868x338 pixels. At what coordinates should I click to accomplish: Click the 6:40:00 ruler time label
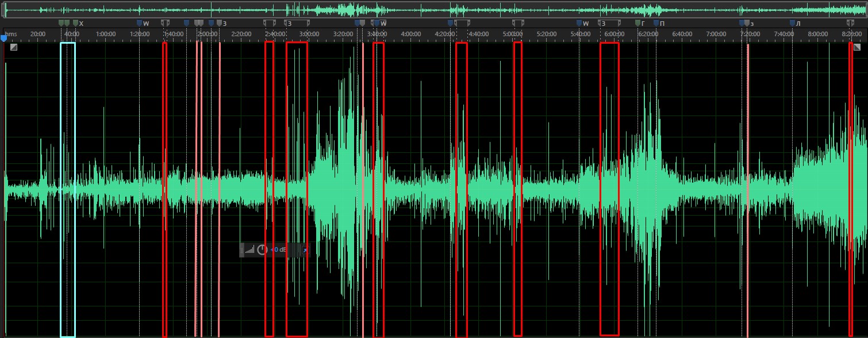[682, 34]
